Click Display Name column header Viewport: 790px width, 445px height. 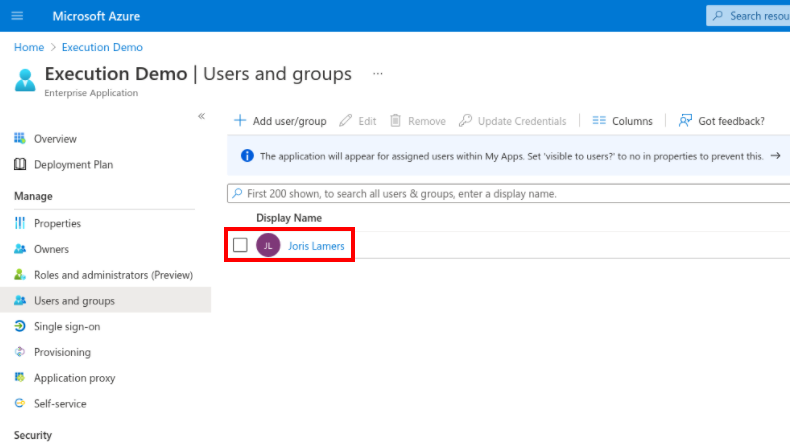pyautogui.click(x=289, y=218)
